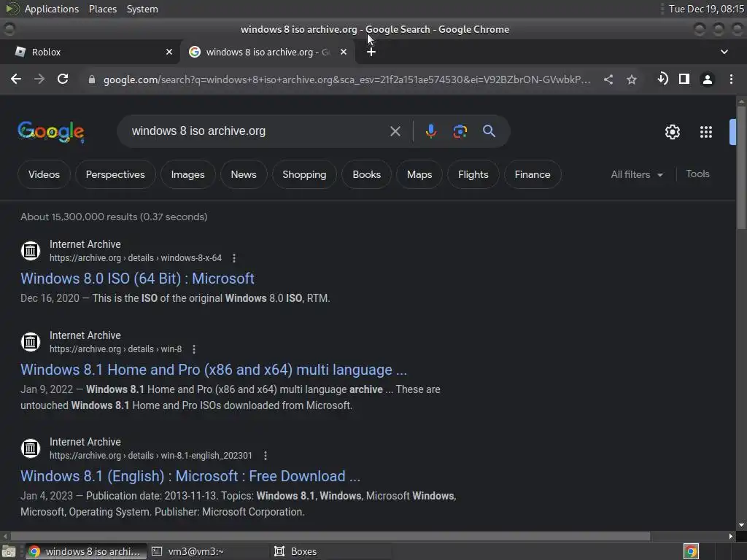Clear the search box with the X icon

pos(395,131)
